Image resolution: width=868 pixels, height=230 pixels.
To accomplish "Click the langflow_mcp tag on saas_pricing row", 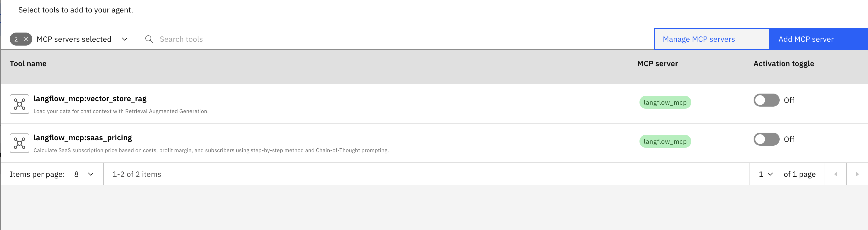I will tap(665, 142).
